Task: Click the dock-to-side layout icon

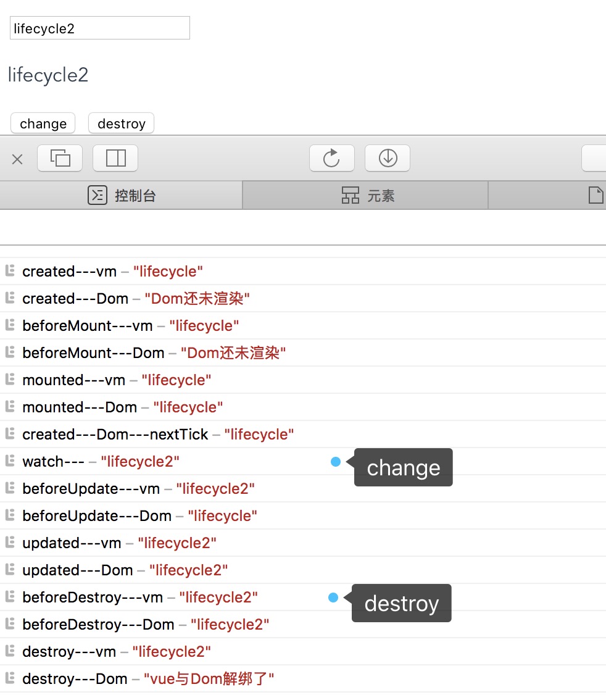Action: [115, 159]
